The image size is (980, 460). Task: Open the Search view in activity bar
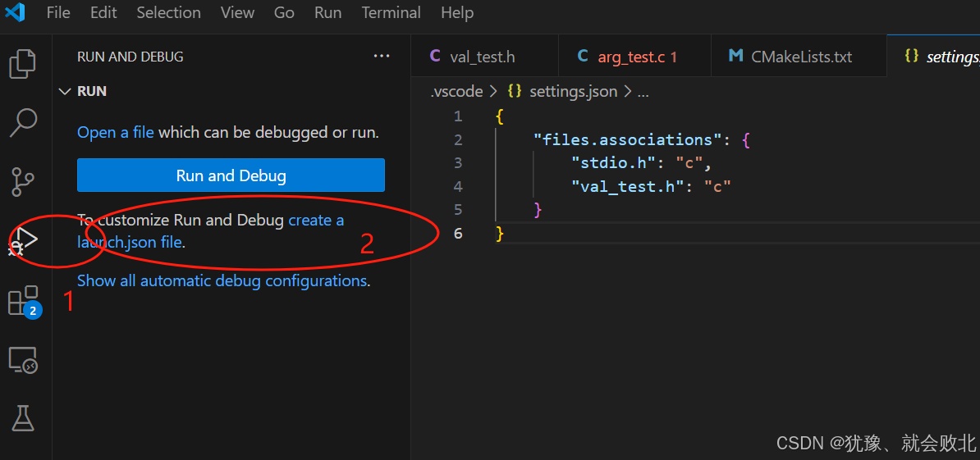click(x=24, y=122)
